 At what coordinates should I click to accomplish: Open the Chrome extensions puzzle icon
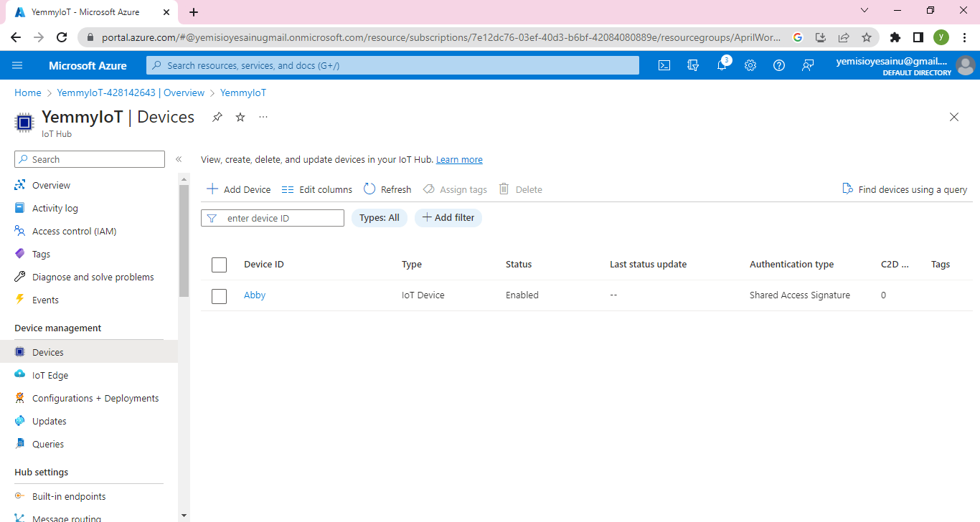895,37
